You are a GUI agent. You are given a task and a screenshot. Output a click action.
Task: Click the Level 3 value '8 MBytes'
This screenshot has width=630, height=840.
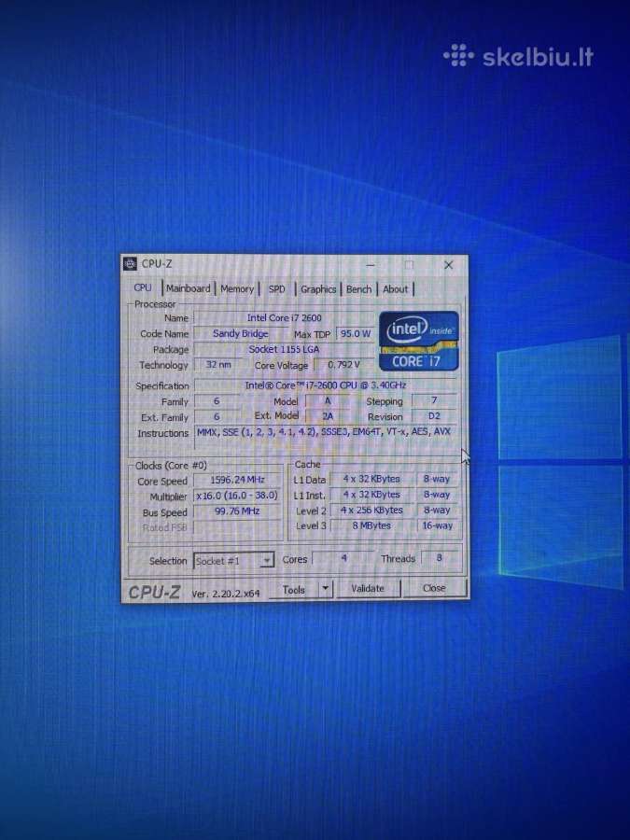pyautogui.click(x=371, y=525)
